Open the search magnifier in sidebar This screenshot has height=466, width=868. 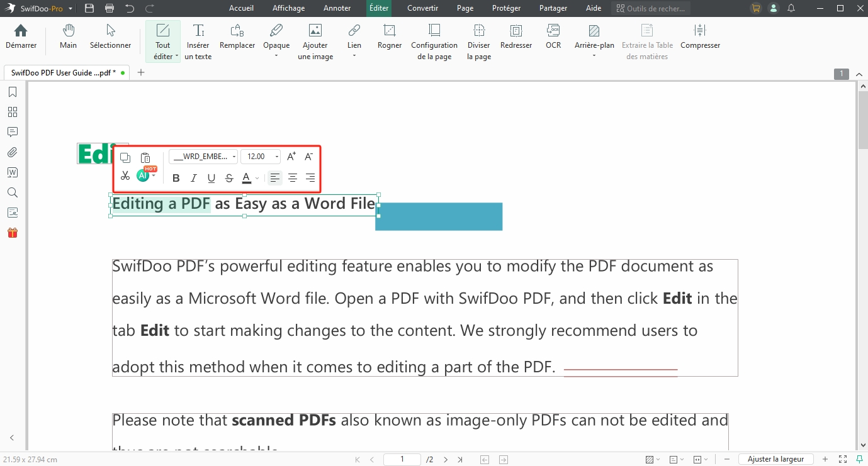(x=12, y=192)
